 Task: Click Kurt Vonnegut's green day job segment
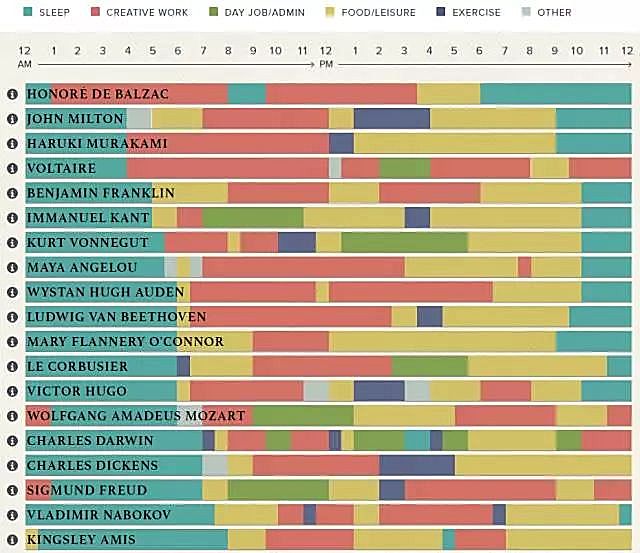click(x=404, y=242)
